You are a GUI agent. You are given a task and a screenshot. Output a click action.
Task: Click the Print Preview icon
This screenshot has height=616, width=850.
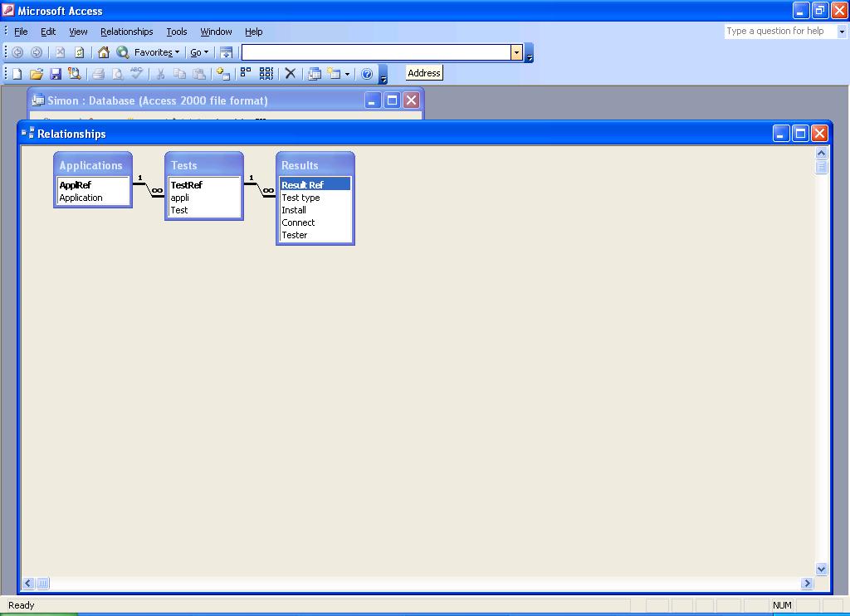[117, 74]
